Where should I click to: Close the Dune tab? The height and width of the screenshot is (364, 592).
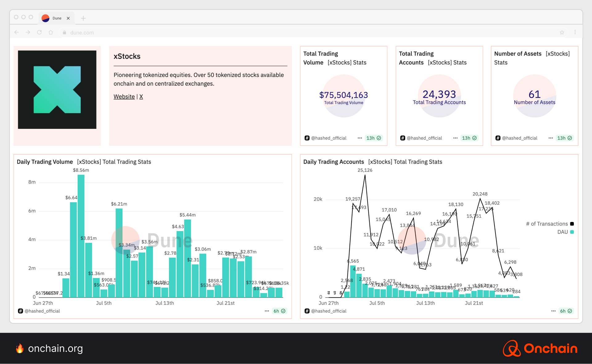click(68, 18)
